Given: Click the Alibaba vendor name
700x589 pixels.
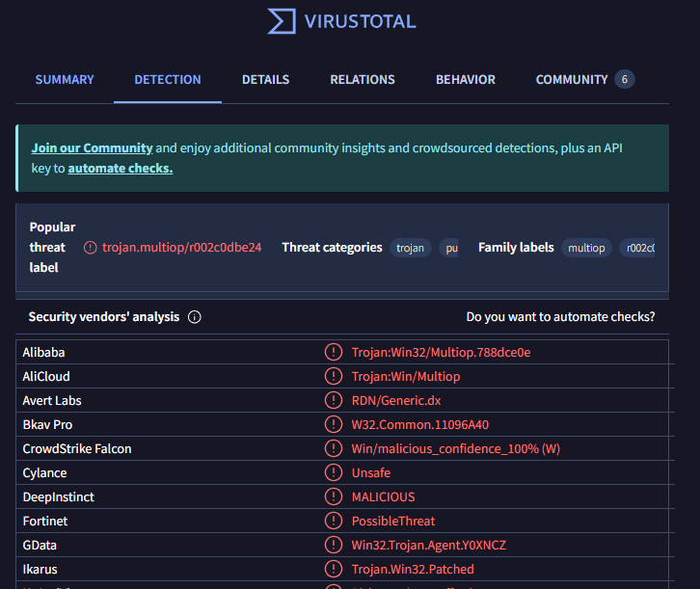Looking at the screenshot, I should click(43, 353).
